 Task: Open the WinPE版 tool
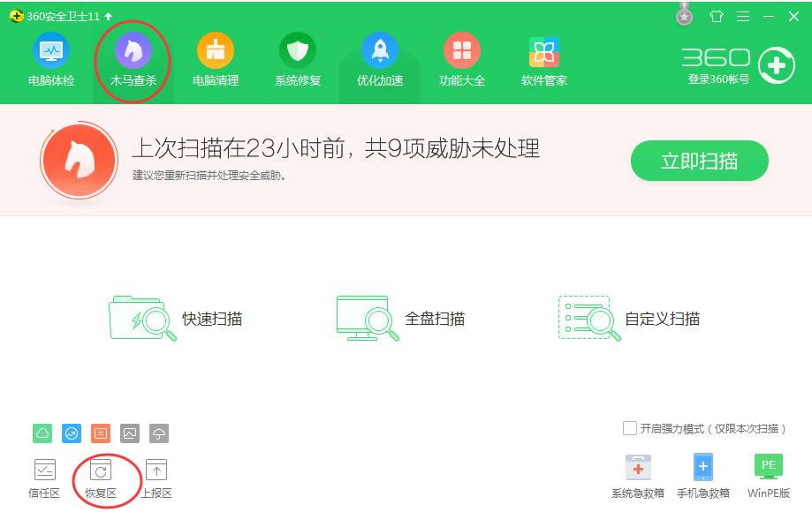769,477
